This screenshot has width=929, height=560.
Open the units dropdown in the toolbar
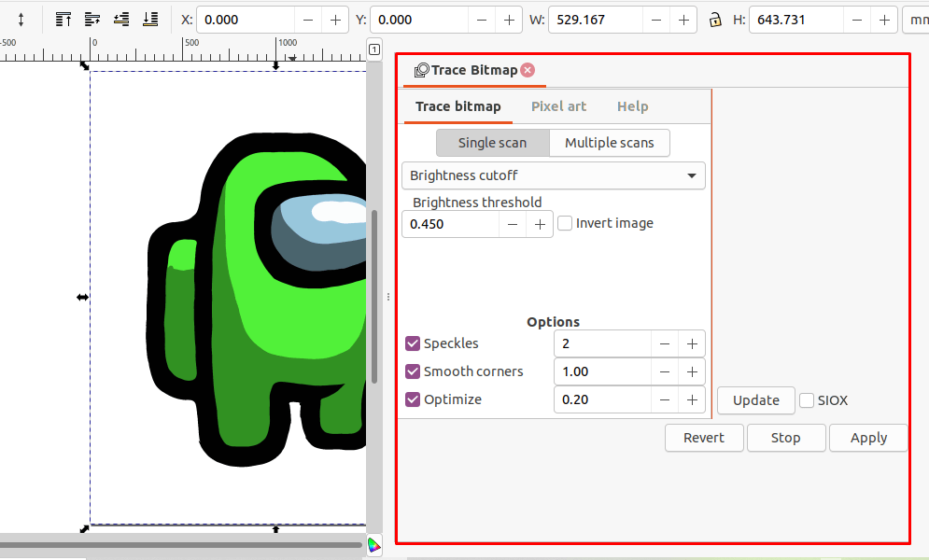tap(918, 19)
